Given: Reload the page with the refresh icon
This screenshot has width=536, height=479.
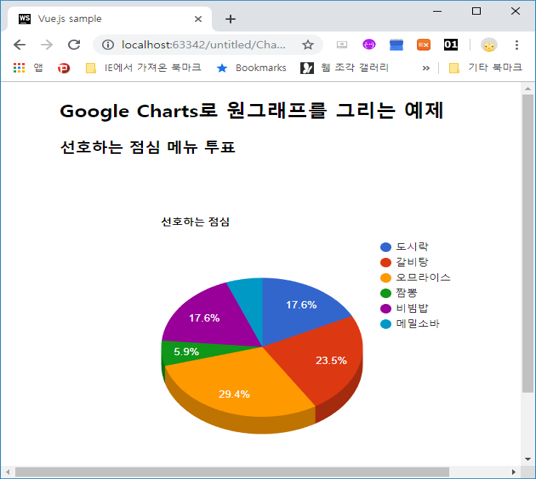Looking at the screenshot, I should point(74,45).
